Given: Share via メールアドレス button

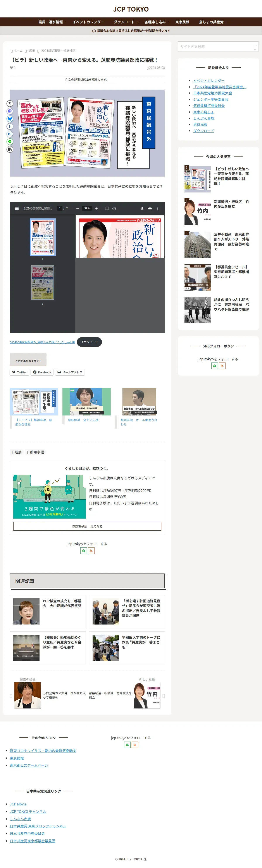Looking at the screenshot, I should click(70, 372).
